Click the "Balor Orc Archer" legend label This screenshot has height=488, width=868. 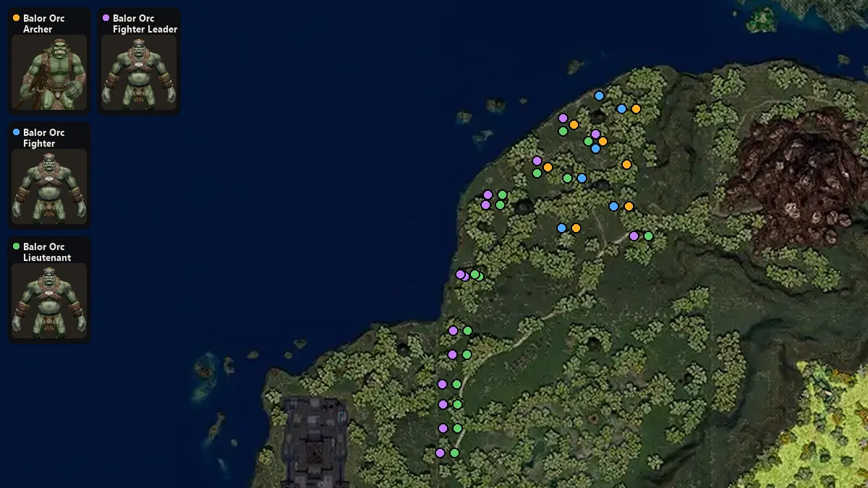pyautogui.click(x=43, y=24)
